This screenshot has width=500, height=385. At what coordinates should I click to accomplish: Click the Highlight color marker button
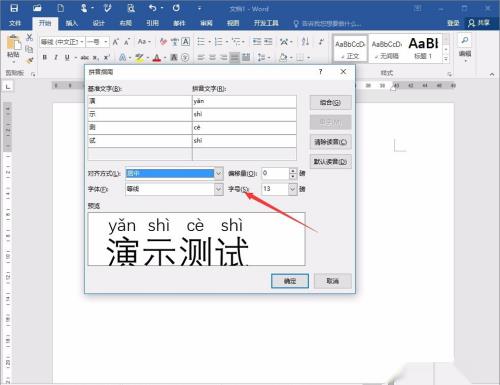[x=139, y=58]
